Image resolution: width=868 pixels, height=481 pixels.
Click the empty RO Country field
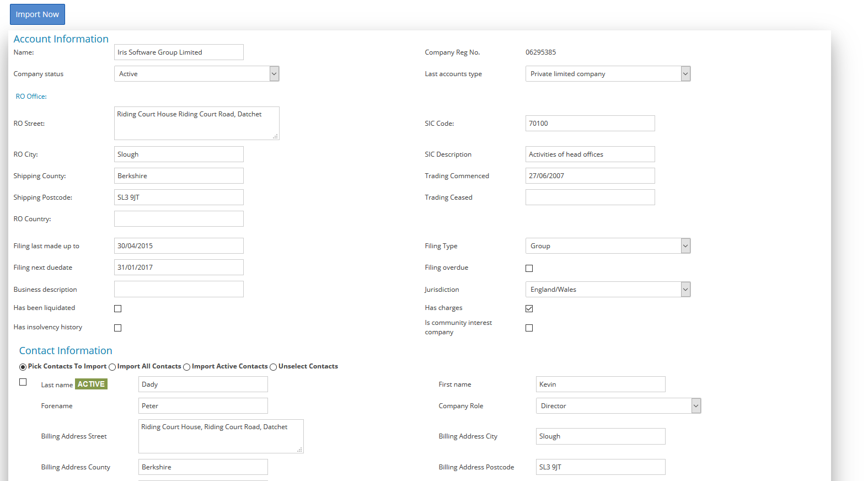tap(179, 219)
